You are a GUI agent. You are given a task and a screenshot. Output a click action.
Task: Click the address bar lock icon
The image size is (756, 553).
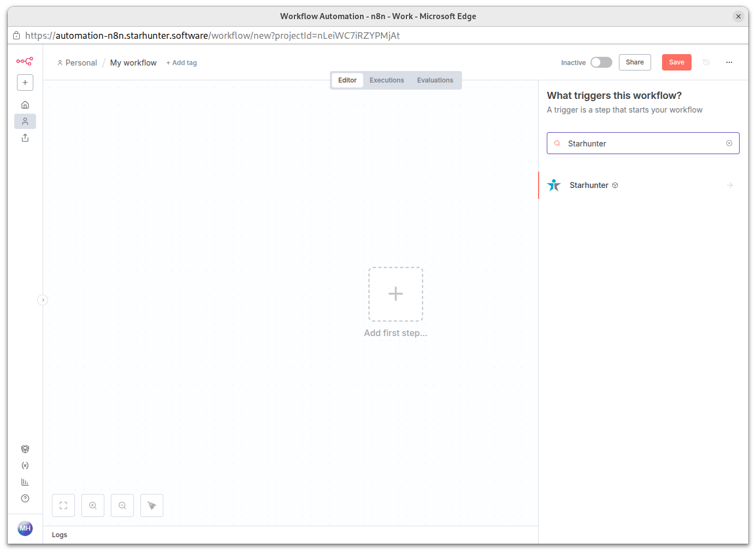pyautogui.click(x=16, y=36)
